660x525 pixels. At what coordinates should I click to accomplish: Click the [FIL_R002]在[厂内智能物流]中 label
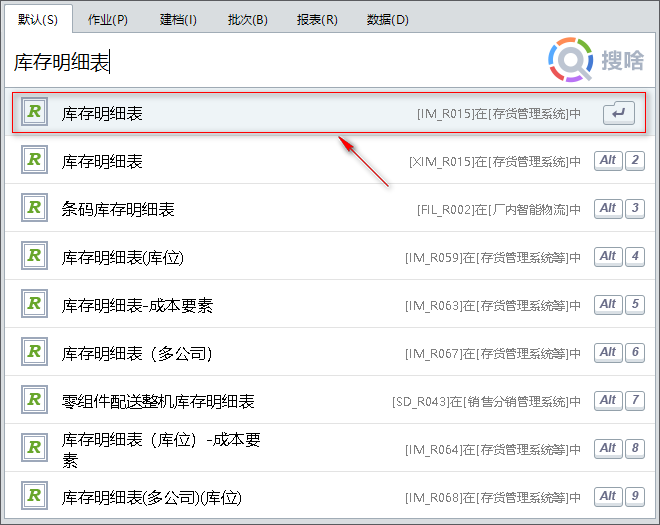coord(499,209)
